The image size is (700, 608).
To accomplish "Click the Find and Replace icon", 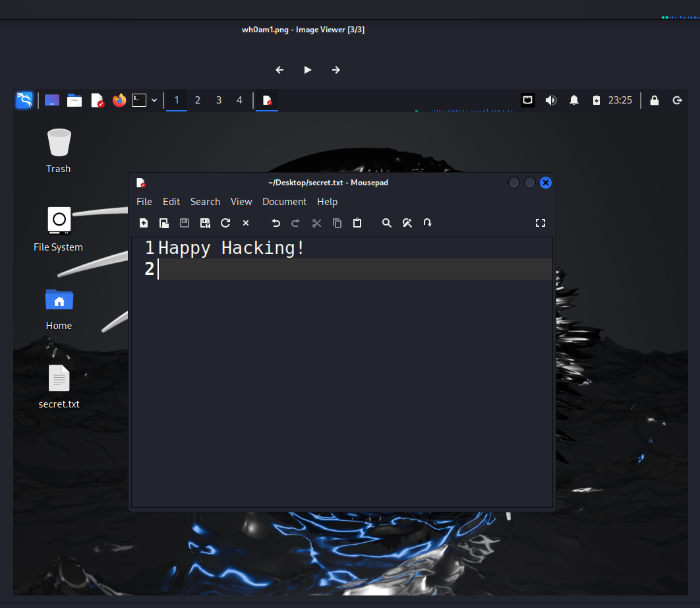I will 407,223.
